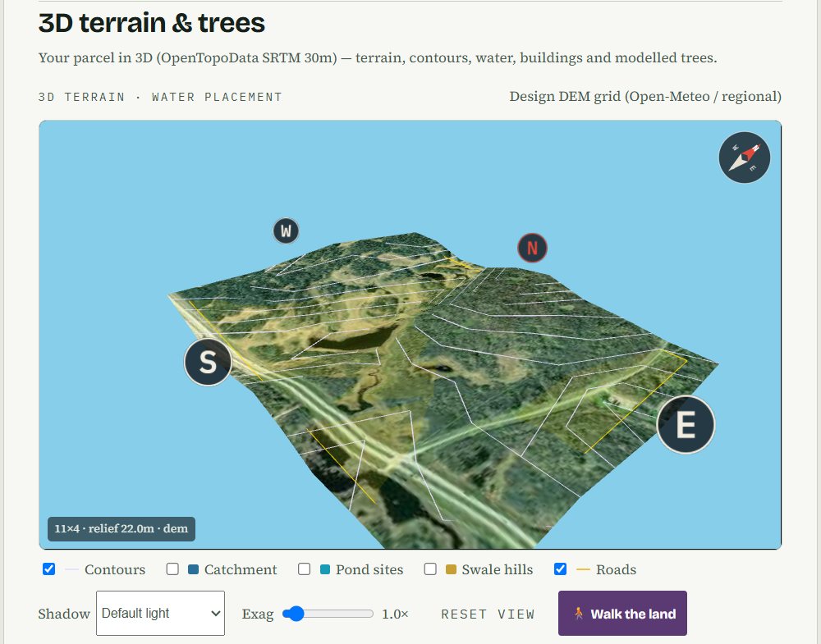
Task: Select the N direction marker
Action: [x=533, y=248]
